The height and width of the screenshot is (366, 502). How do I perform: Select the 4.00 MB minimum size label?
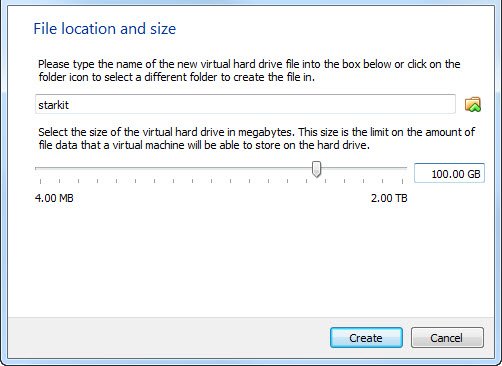tap(54, 198)
